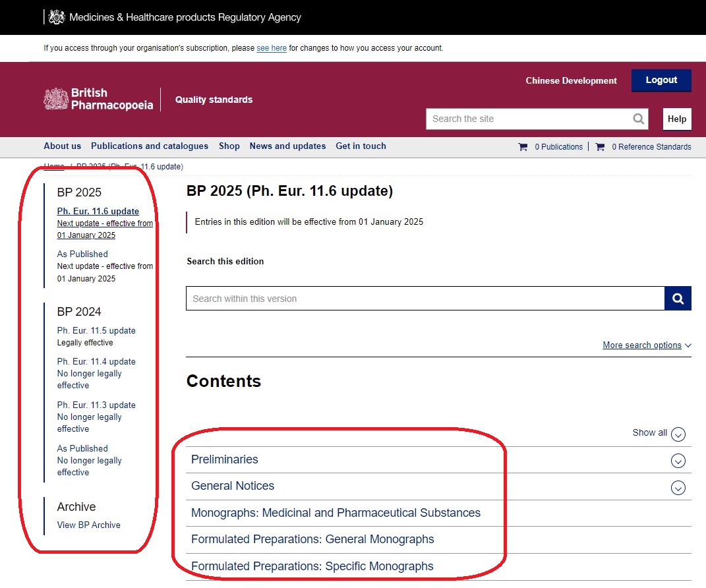Open the General Notices entry

click(x=233, y=486)
